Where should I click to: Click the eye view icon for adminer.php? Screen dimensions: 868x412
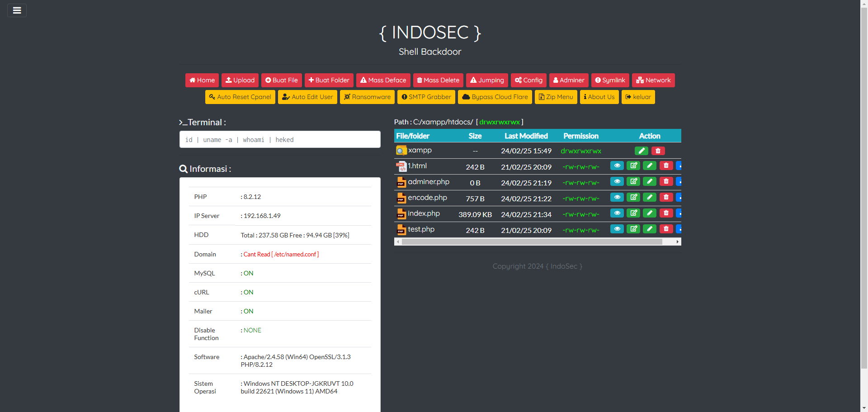[x=617, y=181]
